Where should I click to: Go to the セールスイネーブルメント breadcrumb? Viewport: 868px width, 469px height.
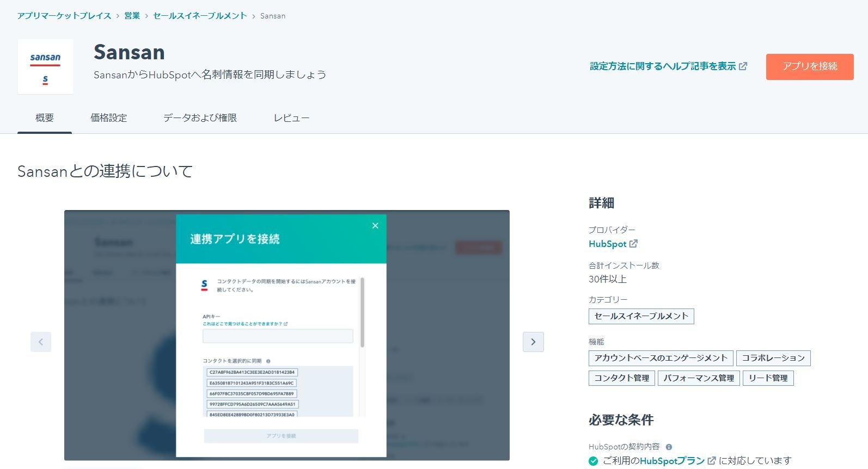(200, 16)
